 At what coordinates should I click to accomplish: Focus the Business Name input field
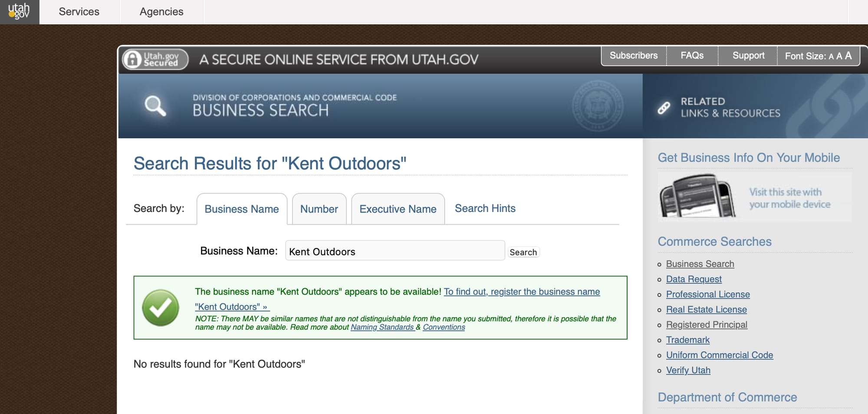[395, 251]
